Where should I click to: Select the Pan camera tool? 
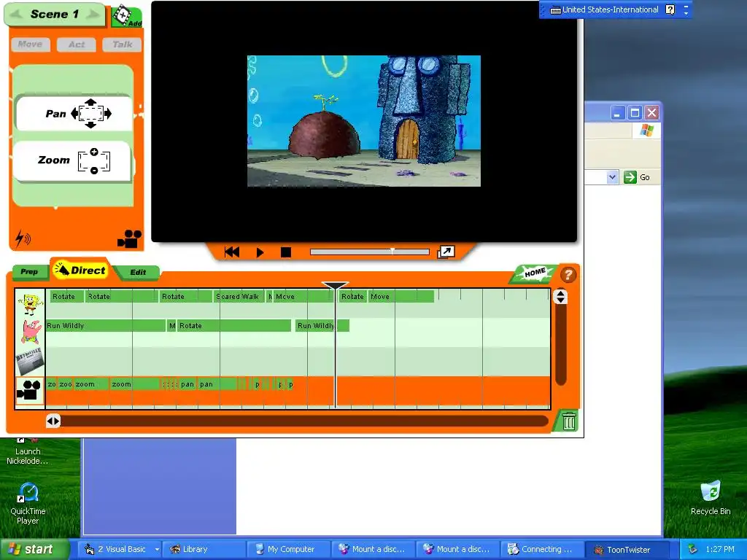(x=74, y=113)
